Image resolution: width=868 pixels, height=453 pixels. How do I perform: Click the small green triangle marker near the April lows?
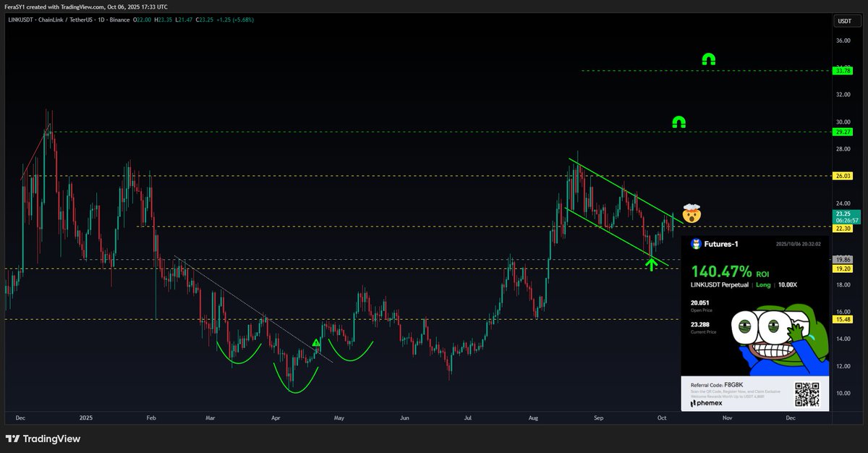tap(315, 343)
